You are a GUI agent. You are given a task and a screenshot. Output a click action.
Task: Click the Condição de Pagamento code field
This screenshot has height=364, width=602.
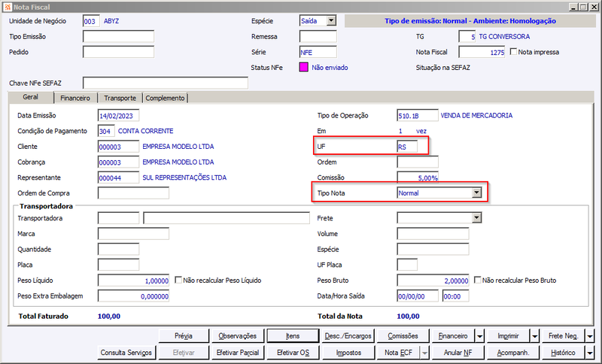pos(106,131)
